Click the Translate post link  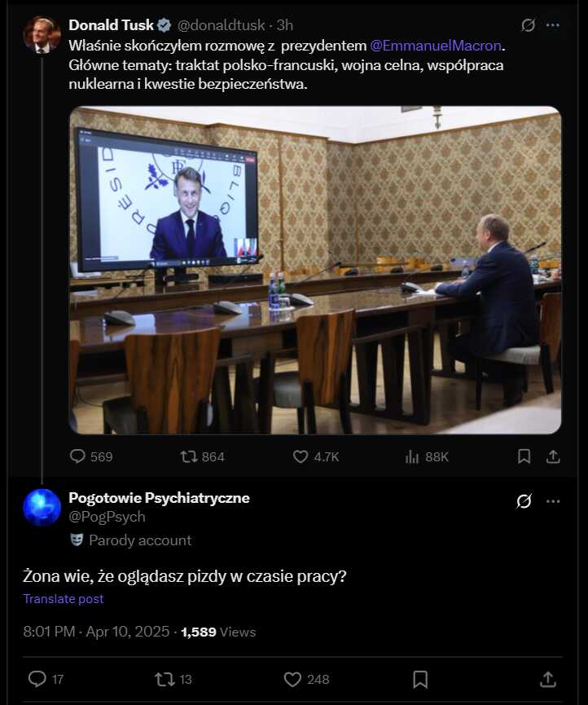click(64, 599)
